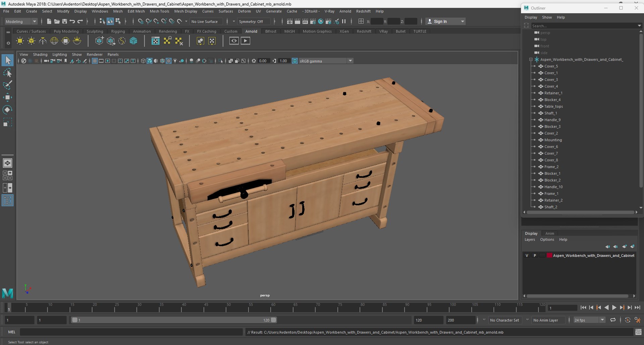The height and width of the screenshot is (345, 644).
Task: Toggle the pause IPR render button
Action: click(344, 21)
